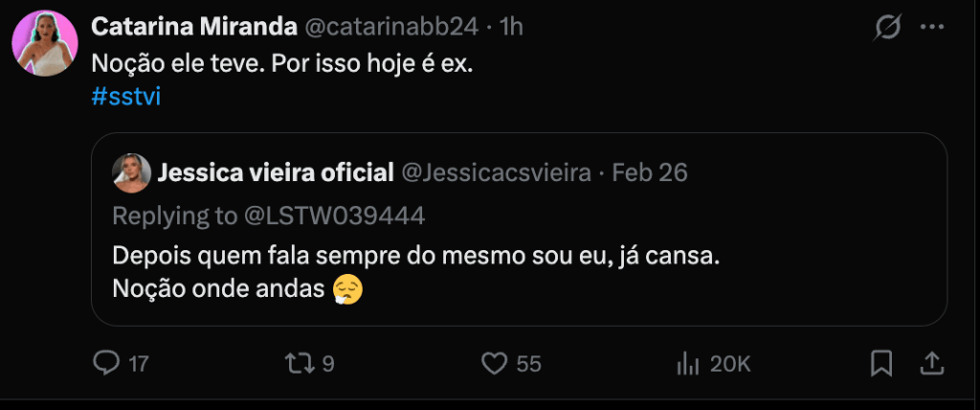The height and width of the screenshot is (410, 980).
Task: Repost this tweet using the retweet icon
Action: tap(301, 363)
